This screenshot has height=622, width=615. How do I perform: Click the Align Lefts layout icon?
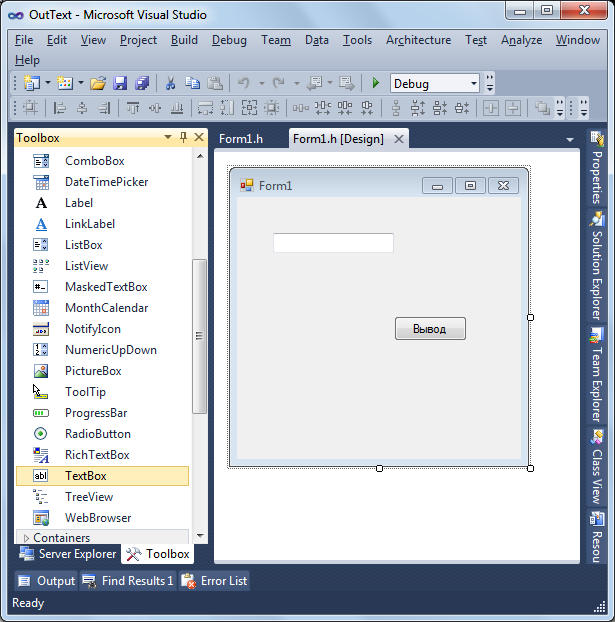60,108
